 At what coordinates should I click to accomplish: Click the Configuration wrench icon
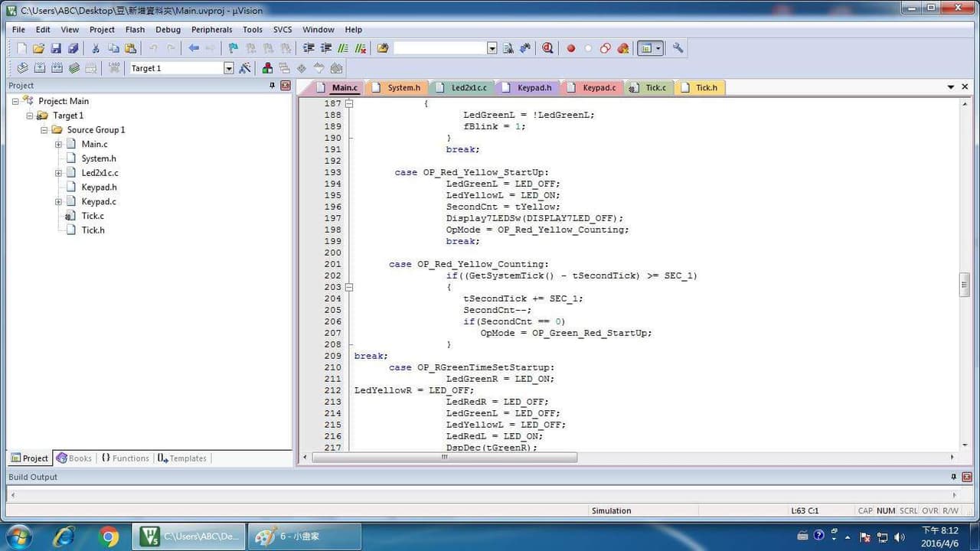click(x=678, y=48)
